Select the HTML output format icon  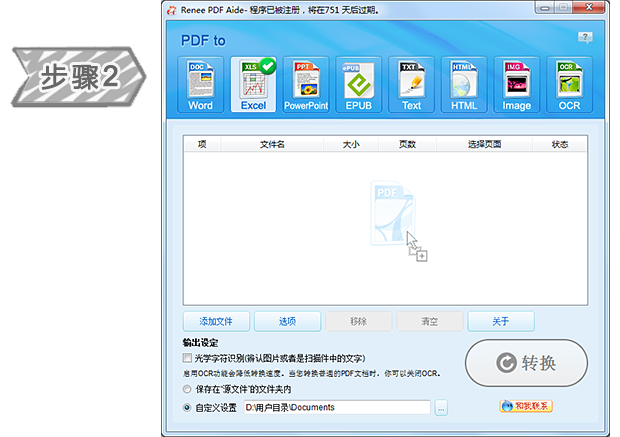coord(464,85)
